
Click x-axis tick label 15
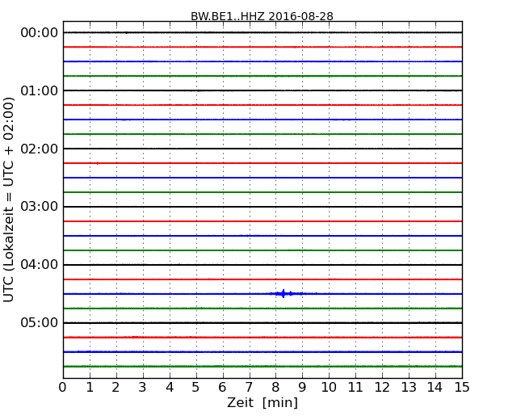(462, 388)
